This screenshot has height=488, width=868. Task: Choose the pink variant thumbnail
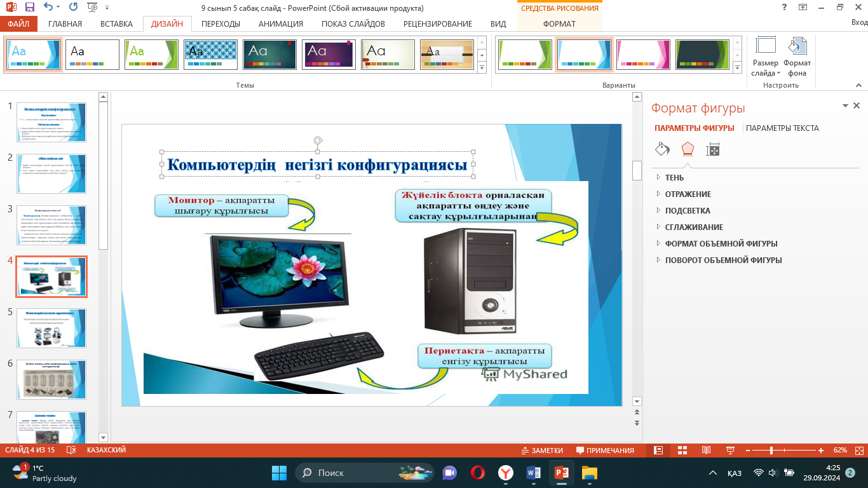(x=642, y=55)
